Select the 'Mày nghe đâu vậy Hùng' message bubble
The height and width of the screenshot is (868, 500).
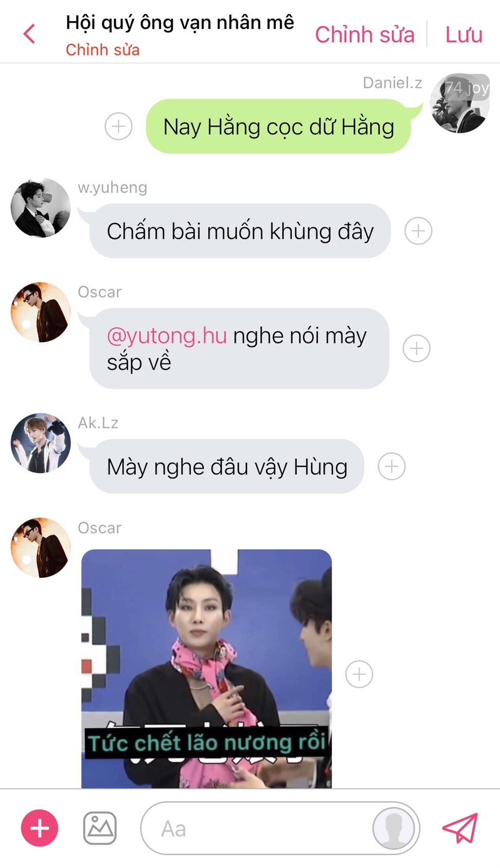(x=227, y=466)
